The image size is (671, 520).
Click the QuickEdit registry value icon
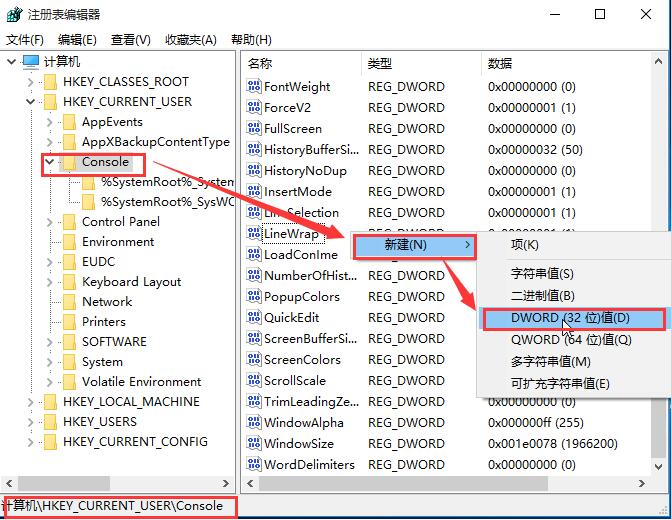[254, 318]
